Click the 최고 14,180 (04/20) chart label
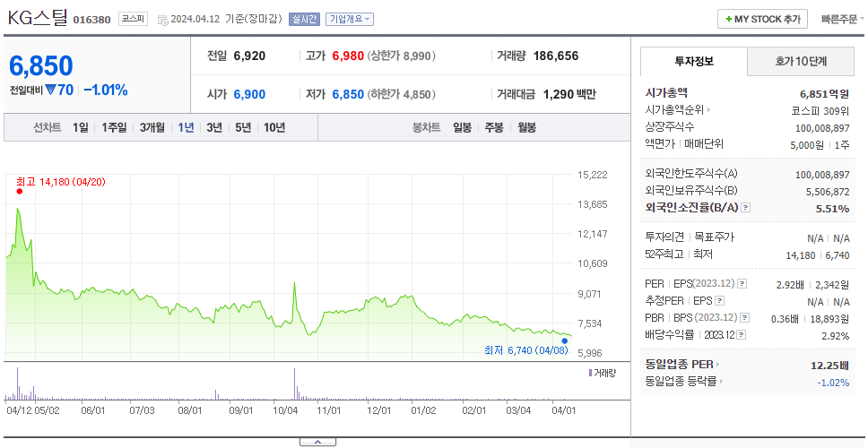 coord(61,181)
